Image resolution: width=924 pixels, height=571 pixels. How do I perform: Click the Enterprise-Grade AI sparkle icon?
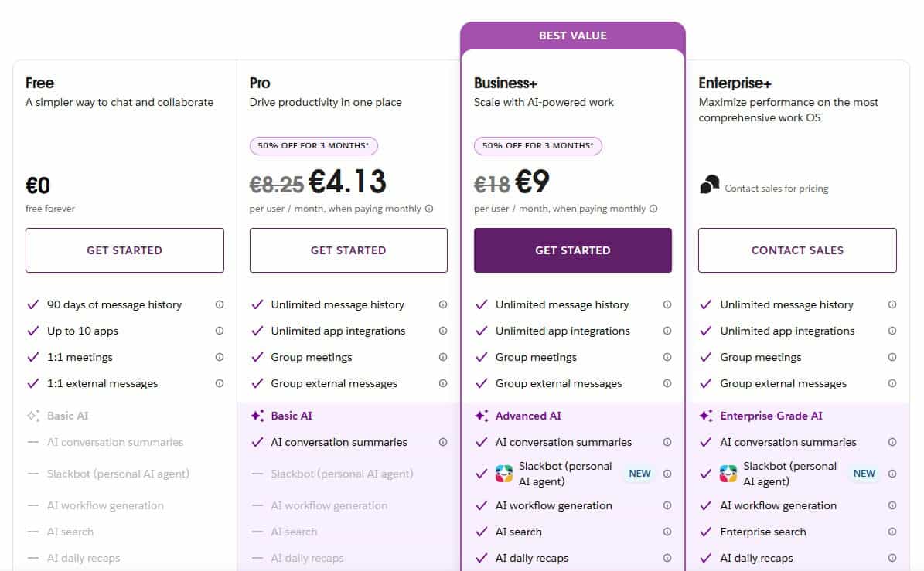(707, 415)
